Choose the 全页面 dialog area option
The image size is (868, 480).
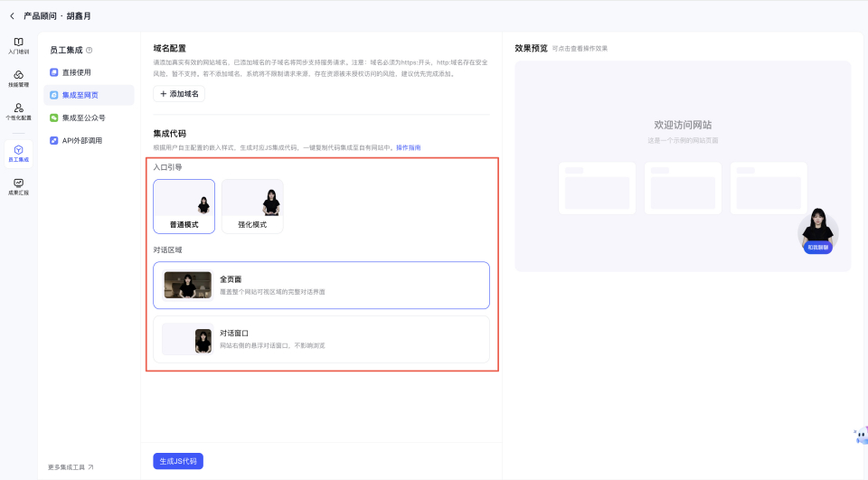[321, 285]
